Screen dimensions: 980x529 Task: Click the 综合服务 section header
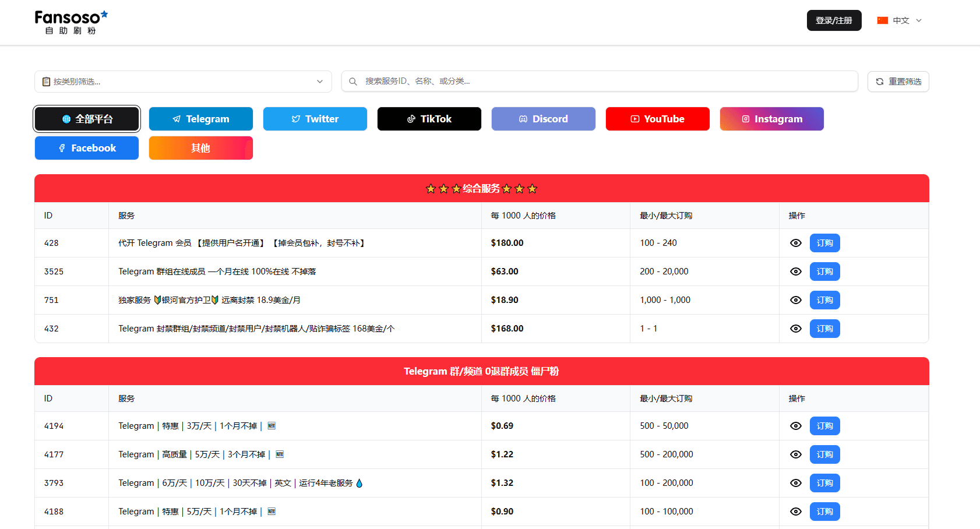pyautogui.click(x=482, y=188)
